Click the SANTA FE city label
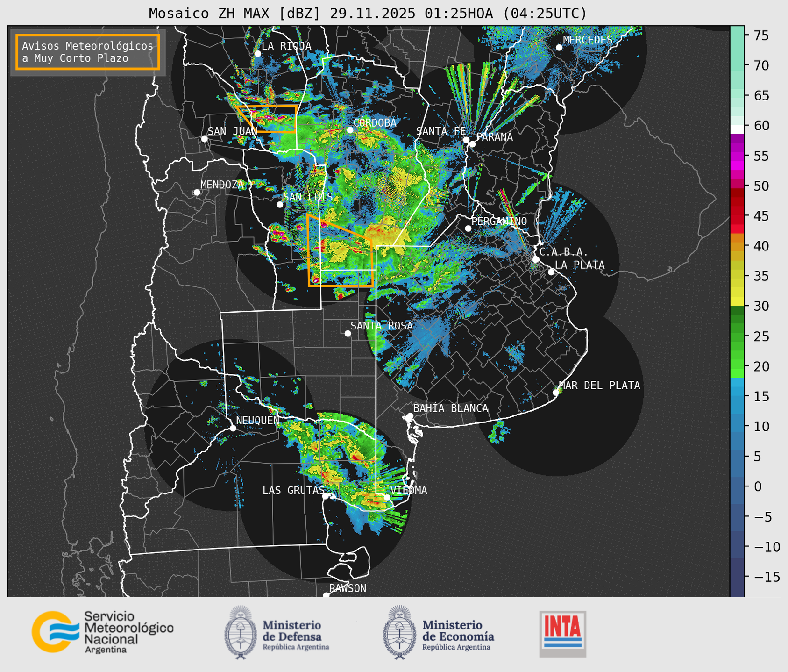The height and width of the screenshot is (672, 788). click(441, 131)
